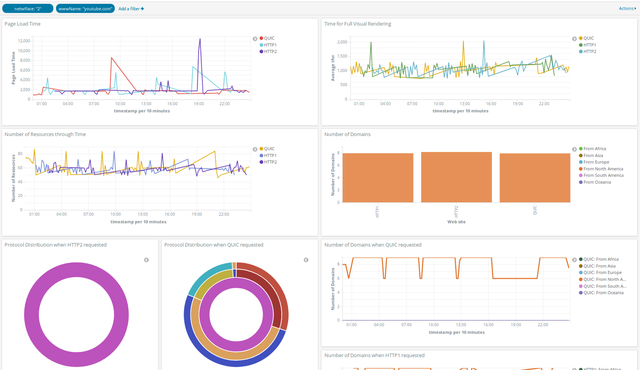Select QUIC series in Full Visual Rendering legend

pyautogui.click(x=587, y=38)
